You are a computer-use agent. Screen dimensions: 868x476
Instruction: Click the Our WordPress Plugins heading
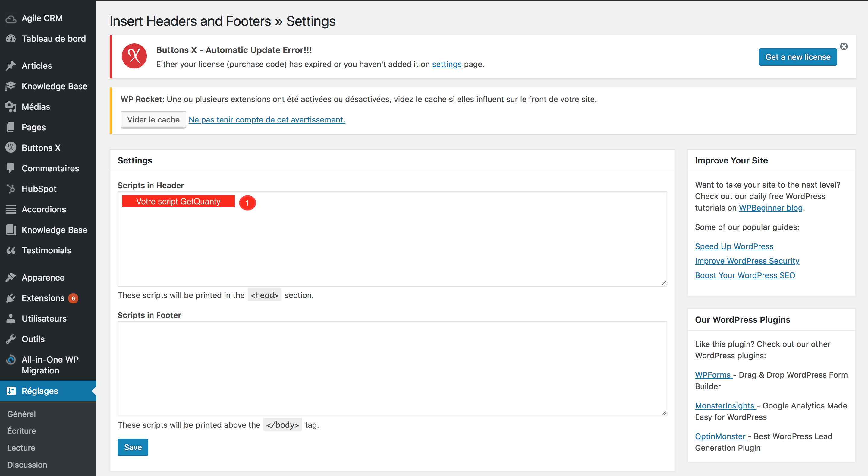[743, 320]
